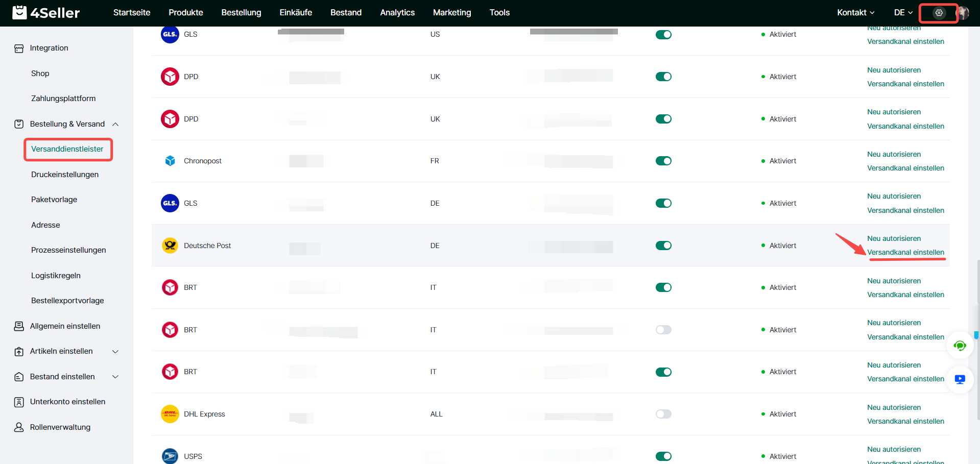Click the Chronopost carrier logo
The height and width of the screenshot is (464, 980).
170,161
